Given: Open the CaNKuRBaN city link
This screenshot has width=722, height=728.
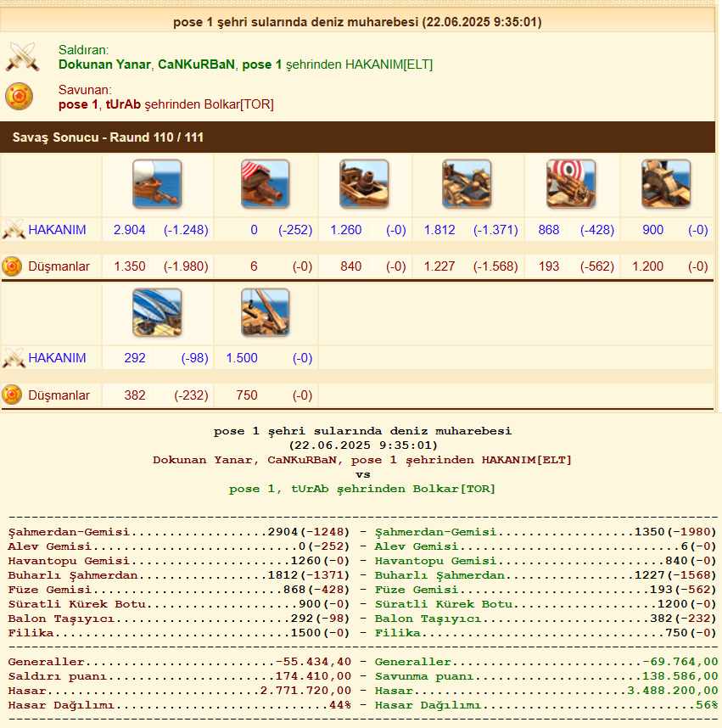Looking at the screenshot, I should (x=196, y=64).
